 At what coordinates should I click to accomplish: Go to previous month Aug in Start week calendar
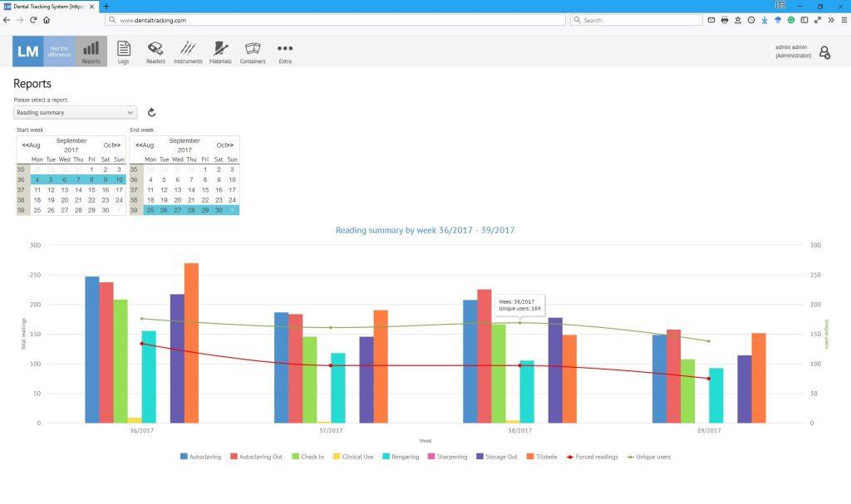32,145
